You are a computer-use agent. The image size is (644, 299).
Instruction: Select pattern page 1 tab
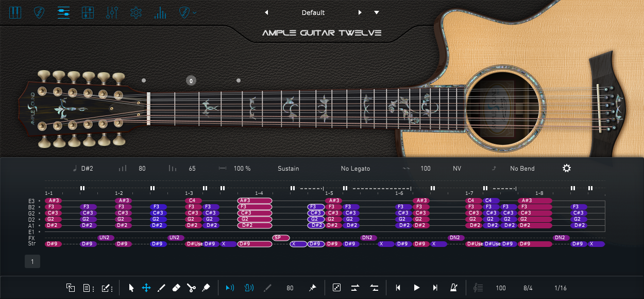coord(32,262)
